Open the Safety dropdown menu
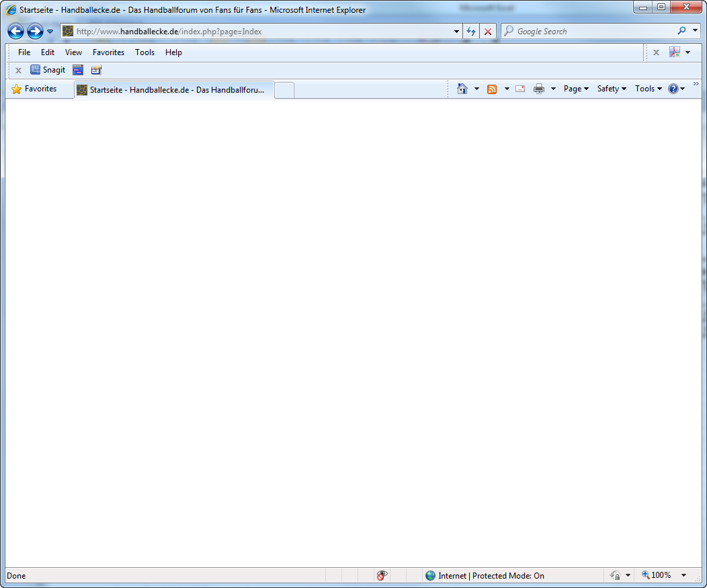The height and width of the screenshot is (588, 707). coord(612,89)
